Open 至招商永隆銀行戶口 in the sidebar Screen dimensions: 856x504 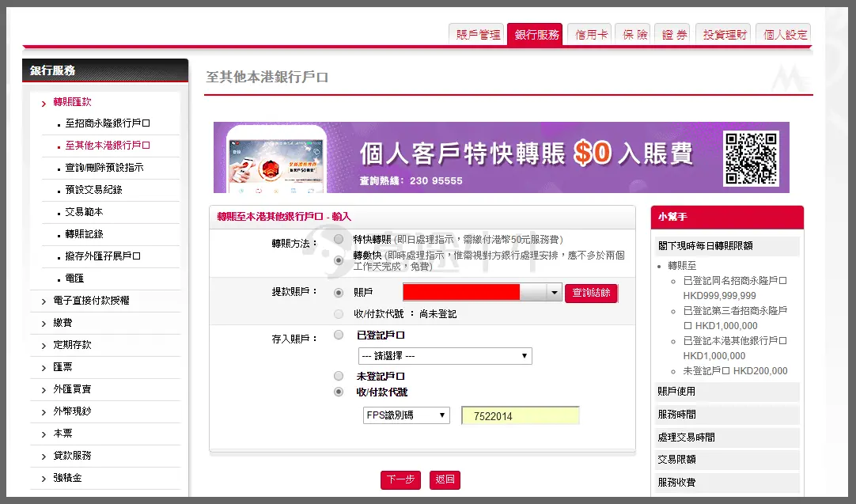point(108,123)
